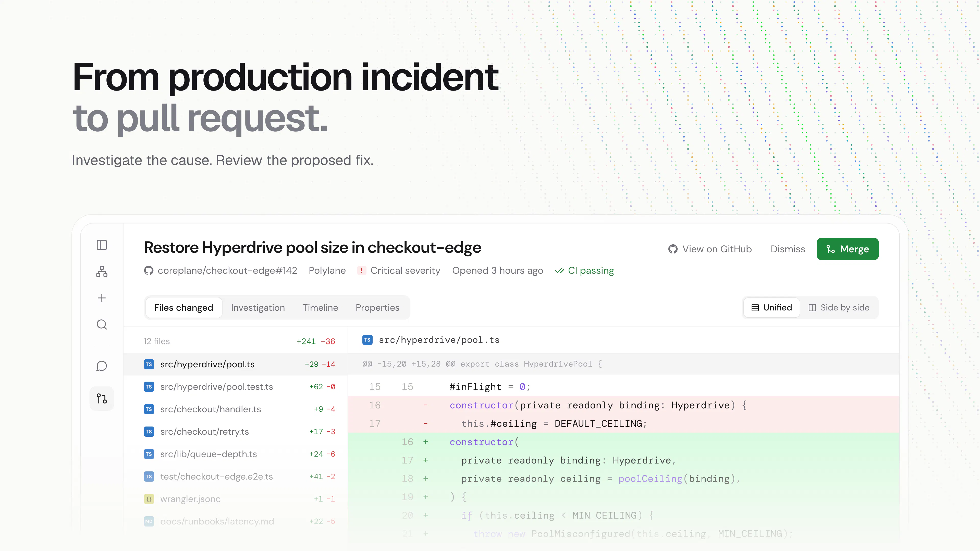The height and width of the screenshot is (551, 980).
Task: Click the red Critical severity exclamation icon
Action: [x=361, y=270]
